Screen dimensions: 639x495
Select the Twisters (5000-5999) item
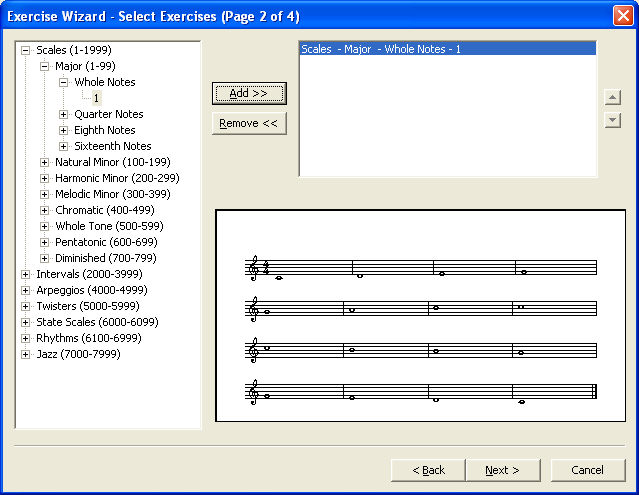[x=87, y=306]
